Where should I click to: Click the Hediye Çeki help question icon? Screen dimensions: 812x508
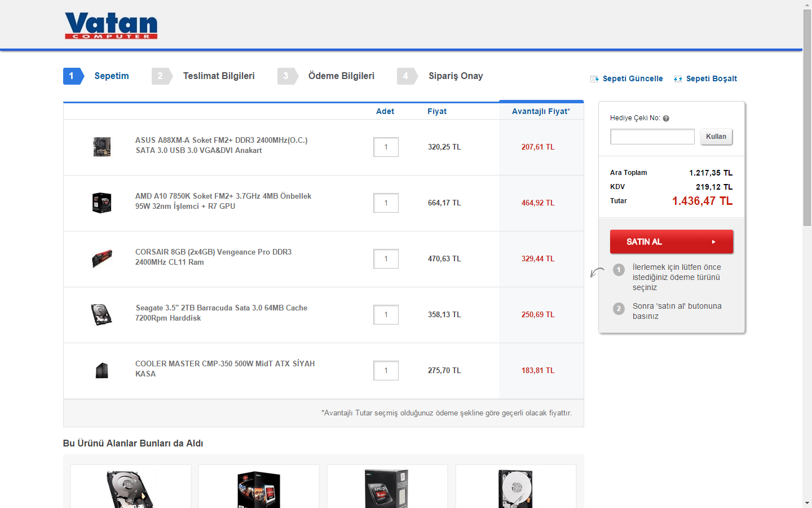point(666,119)
